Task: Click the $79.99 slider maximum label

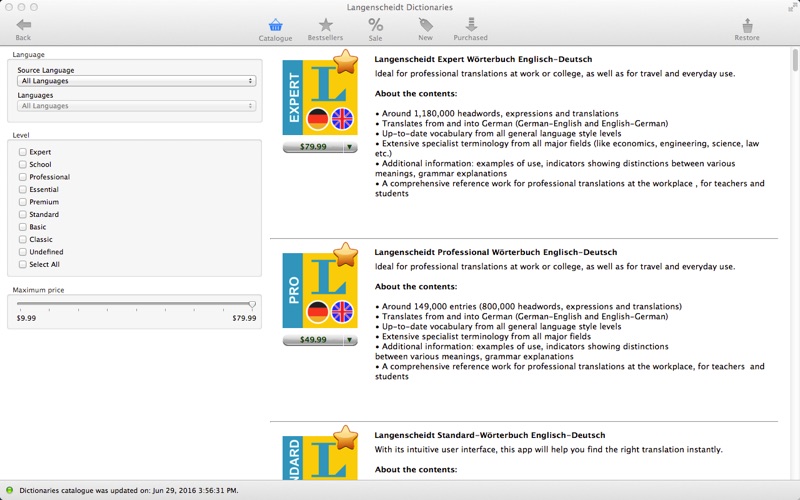Action: coord(244,318)
